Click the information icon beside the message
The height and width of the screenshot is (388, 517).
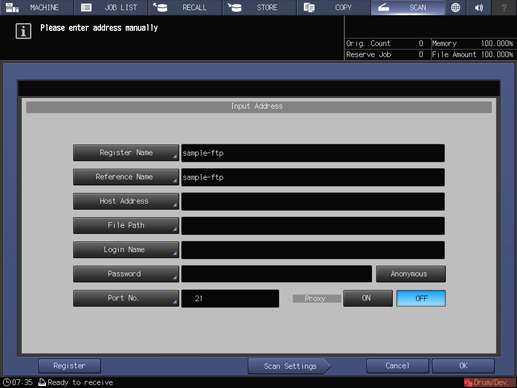tap(23, 31)
